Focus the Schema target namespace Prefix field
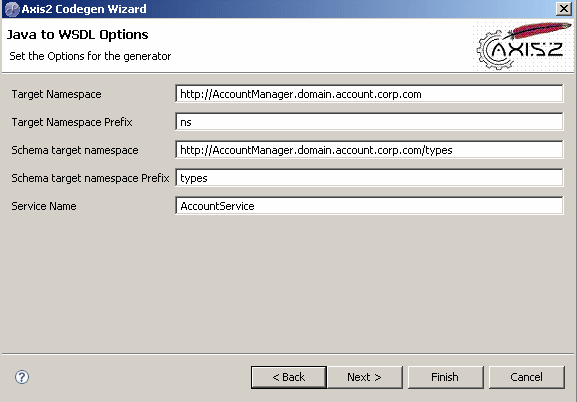Viewport: 577px width, 402px height. click(x=369, y=178)
